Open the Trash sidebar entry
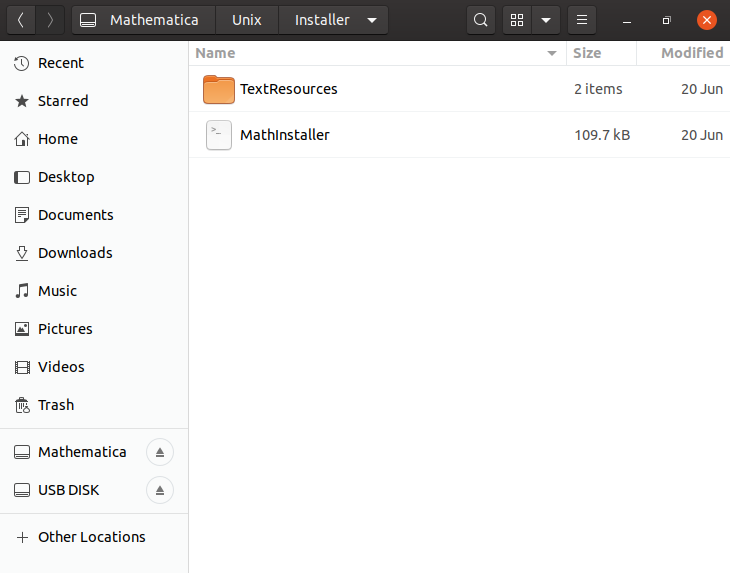 [x=56, y=405]
